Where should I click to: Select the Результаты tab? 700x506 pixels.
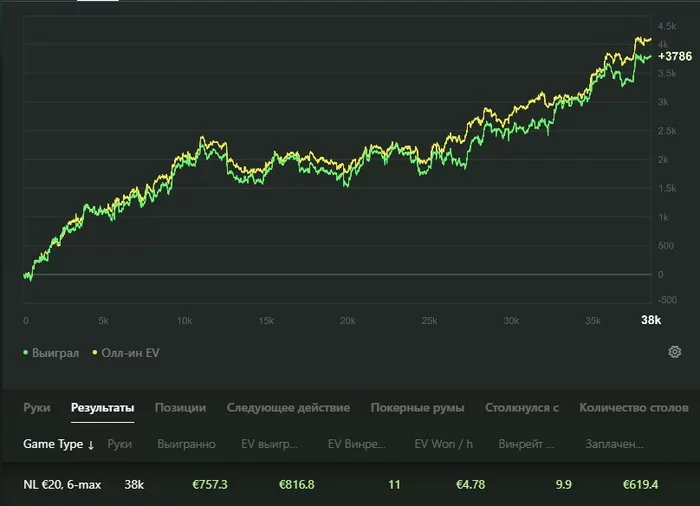(x=102, y=408)
